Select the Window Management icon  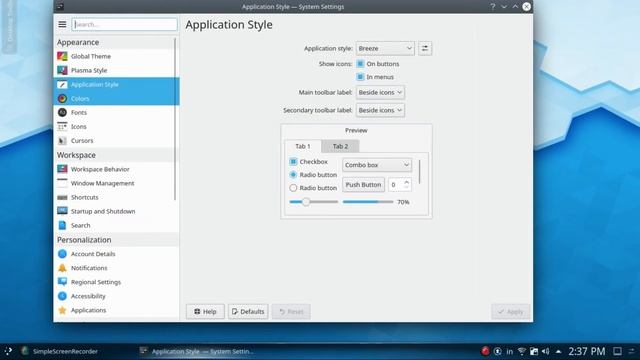click(x=62, y=183)
